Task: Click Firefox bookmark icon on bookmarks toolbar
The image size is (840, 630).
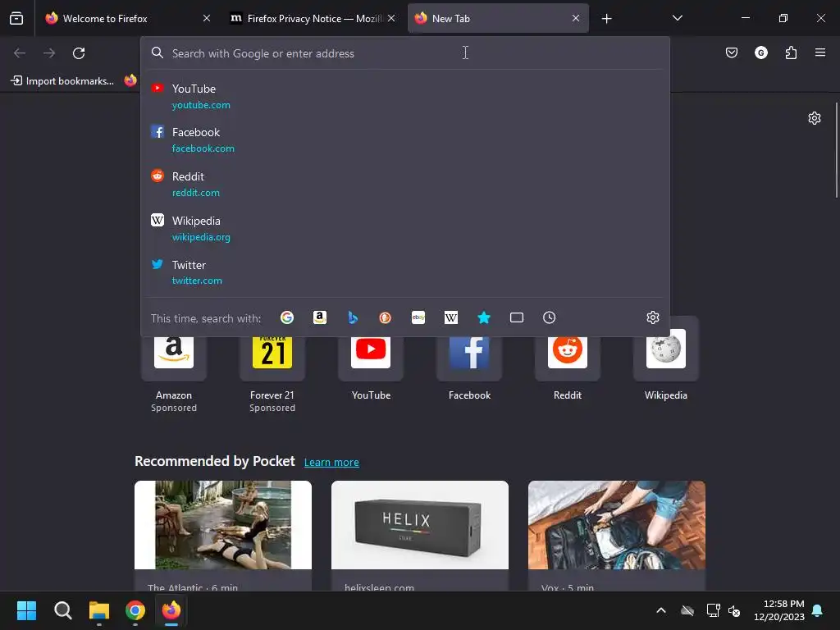Action: [130, 80]
